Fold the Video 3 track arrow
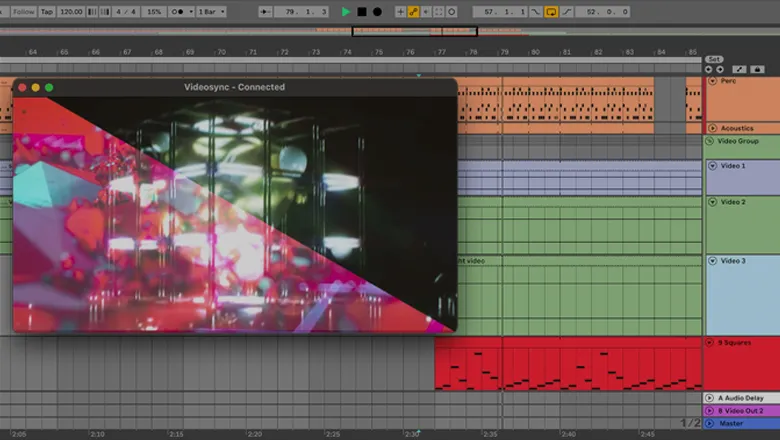The height and width of the screenshot is (440, 780). click(x=712, y=261)
